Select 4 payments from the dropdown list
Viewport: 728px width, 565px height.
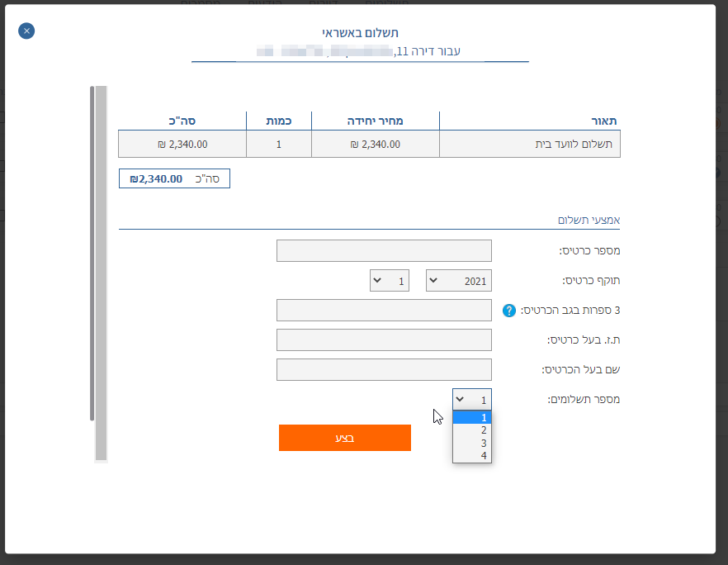(472, 456)
